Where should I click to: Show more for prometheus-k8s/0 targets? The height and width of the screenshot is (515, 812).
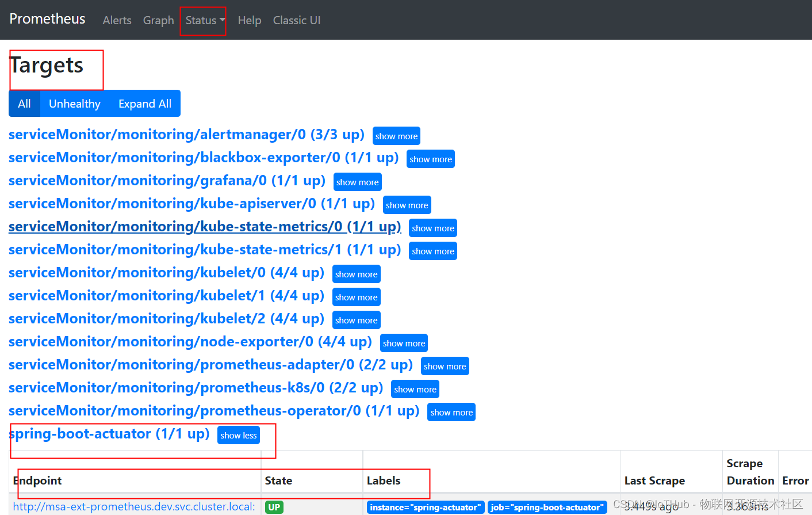tap(415, 389)
